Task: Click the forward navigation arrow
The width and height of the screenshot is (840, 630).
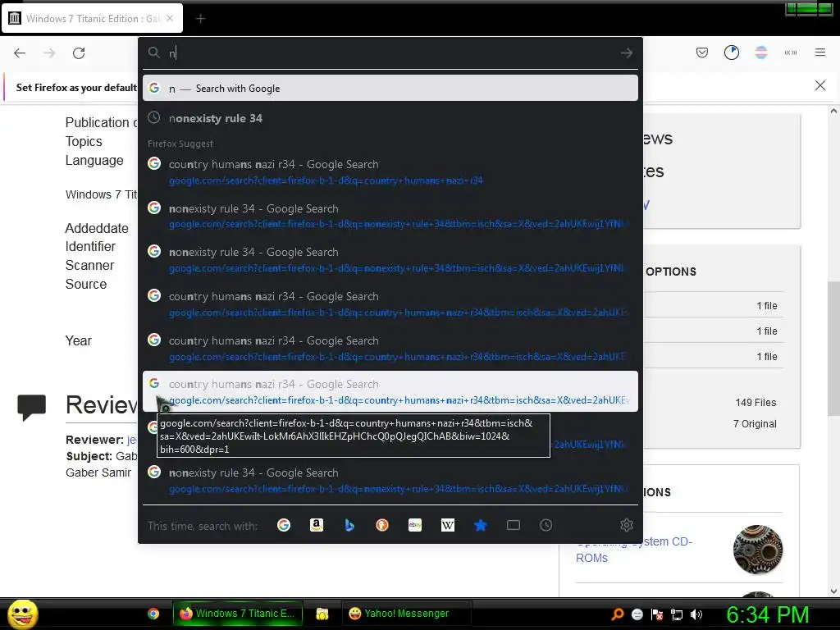Action: coord(49,53)
